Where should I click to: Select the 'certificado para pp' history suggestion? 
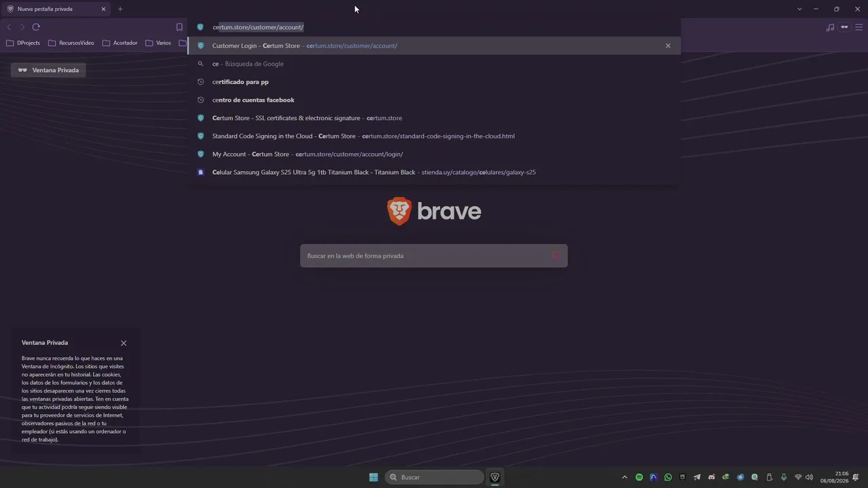point(434,82)
